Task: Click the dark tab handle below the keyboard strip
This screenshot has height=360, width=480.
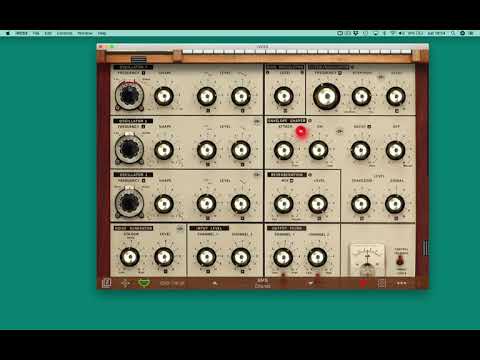Action: [x=139, y=60]
